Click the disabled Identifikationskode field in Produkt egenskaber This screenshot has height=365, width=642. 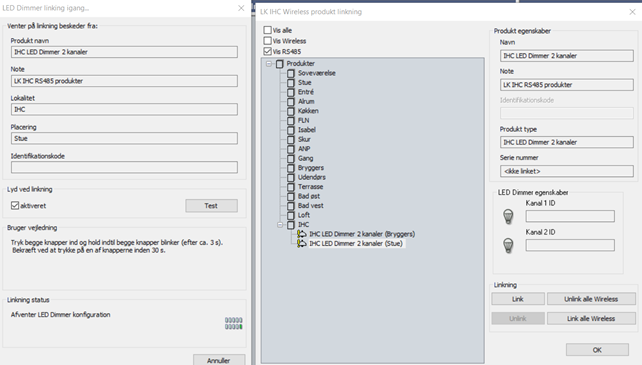[x=567, y=113]
